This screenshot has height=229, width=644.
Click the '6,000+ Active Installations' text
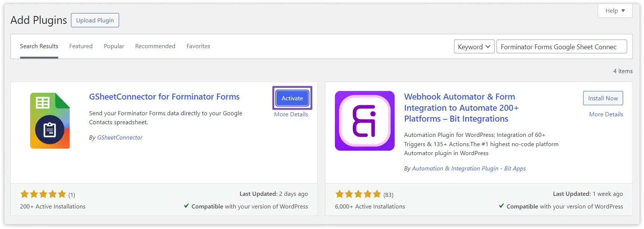tap(370, 207)
